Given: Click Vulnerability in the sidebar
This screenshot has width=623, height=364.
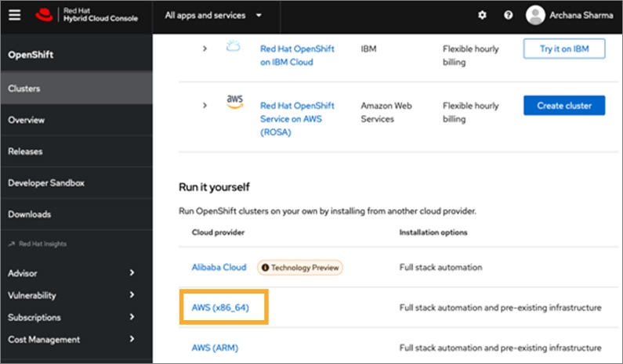Looking at the screenshot, I should point(32,295).
